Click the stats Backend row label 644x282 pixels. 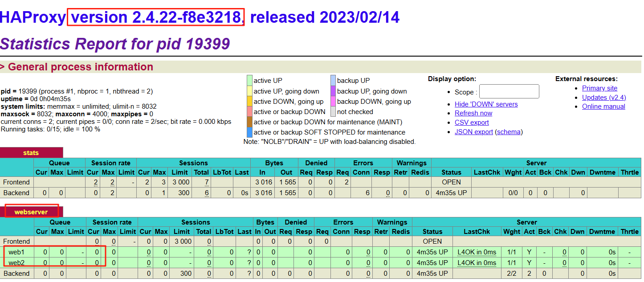(16, 193)
